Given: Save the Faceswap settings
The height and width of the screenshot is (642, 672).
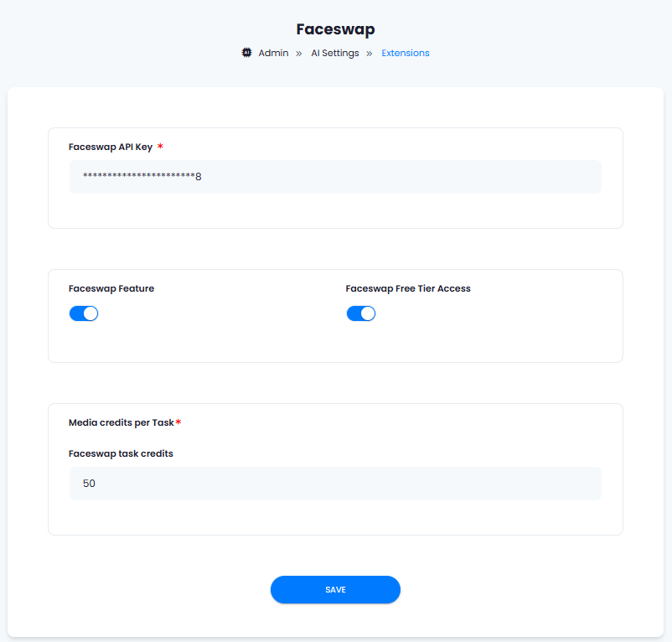Looking at the screenshot, I should (335, 590).
